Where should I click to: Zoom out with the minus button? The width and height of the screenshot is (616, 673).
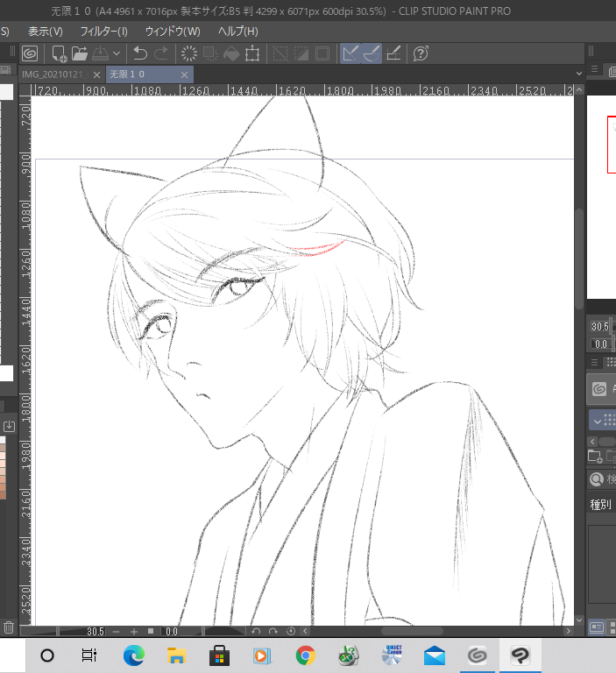coord(116,631)
